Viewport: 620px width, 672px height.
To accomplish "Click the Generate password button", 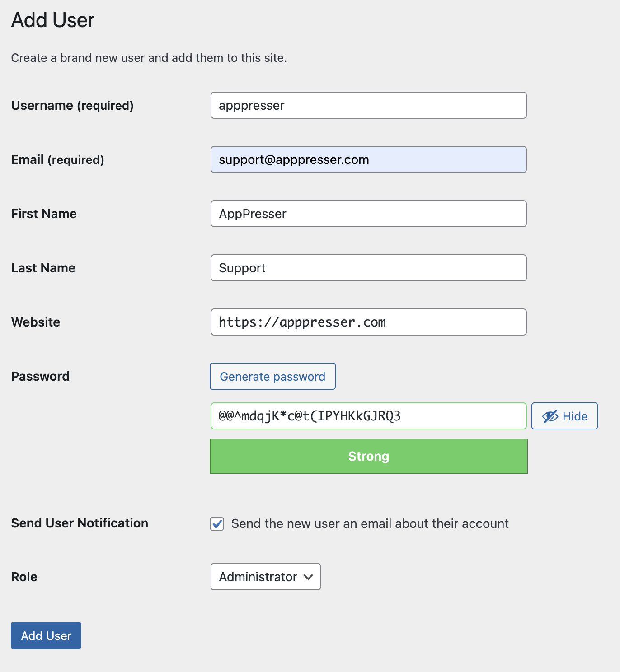I will (x=272, y=376).
